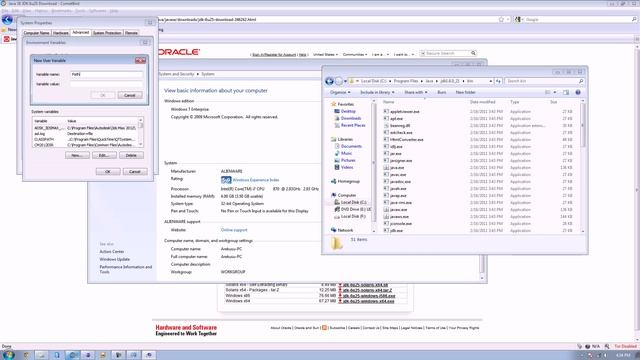Click Delete under System variables

[x=131, y=156]
